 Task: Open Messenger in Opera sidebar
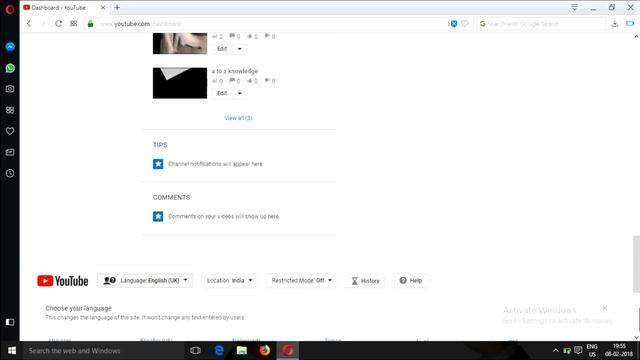[10, 47]
